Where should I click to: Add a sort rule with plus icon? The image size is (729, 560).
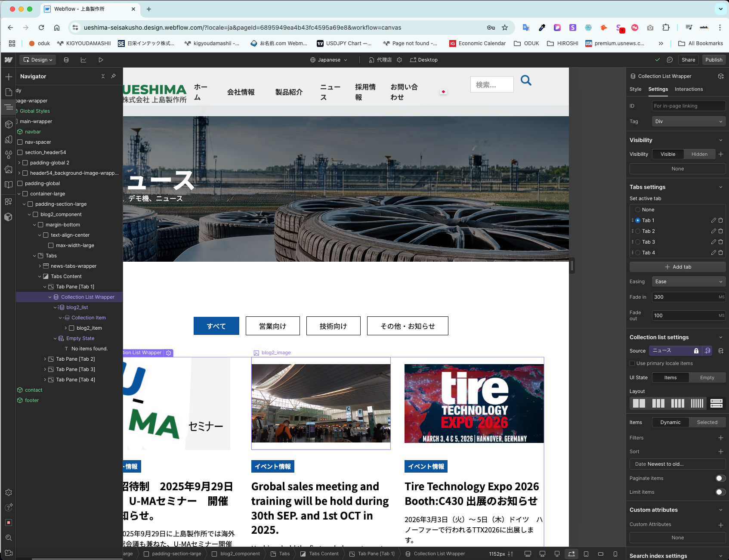click(721, 452)
